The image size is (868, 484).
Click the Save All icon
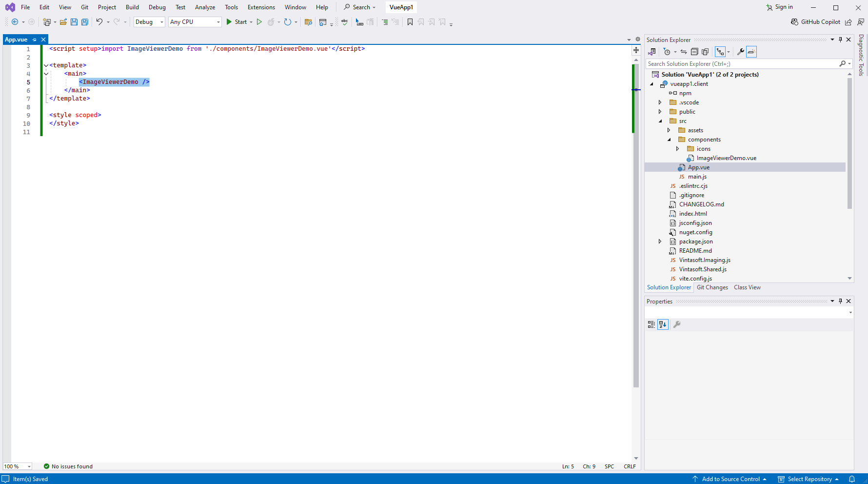coord(85,22)
